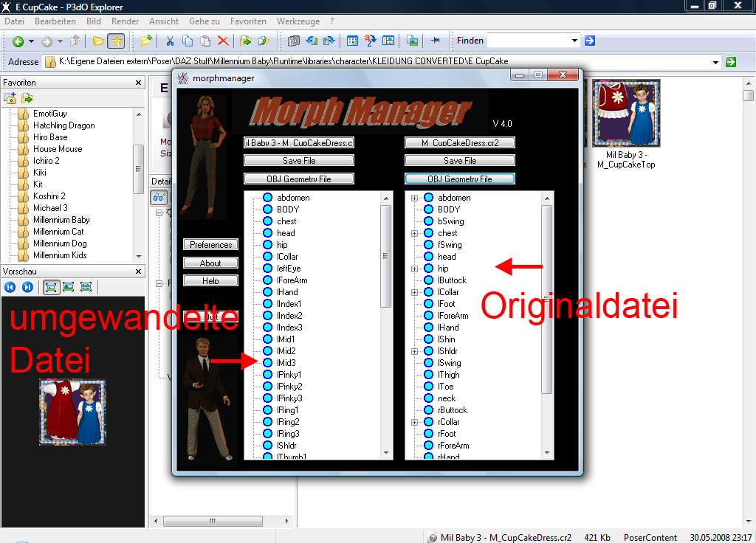Click the right Save File button
The image size is (756, 543).
click(x=460, y=160)
